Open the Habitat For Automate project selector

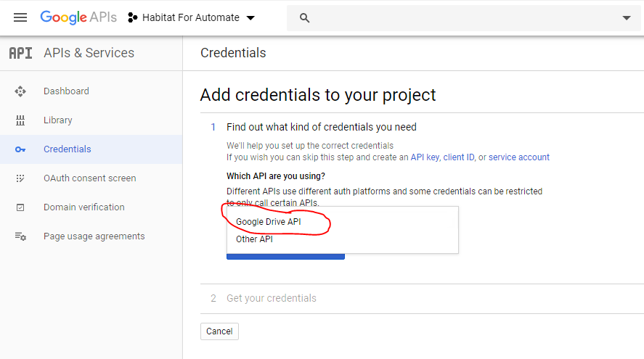pyautogui.click(x=192, y=17)
